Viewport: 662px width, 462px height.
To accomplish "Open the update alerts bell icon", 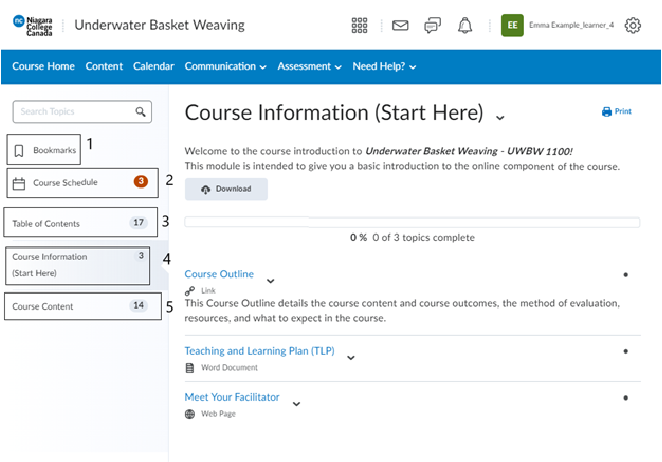I will 464,25.
